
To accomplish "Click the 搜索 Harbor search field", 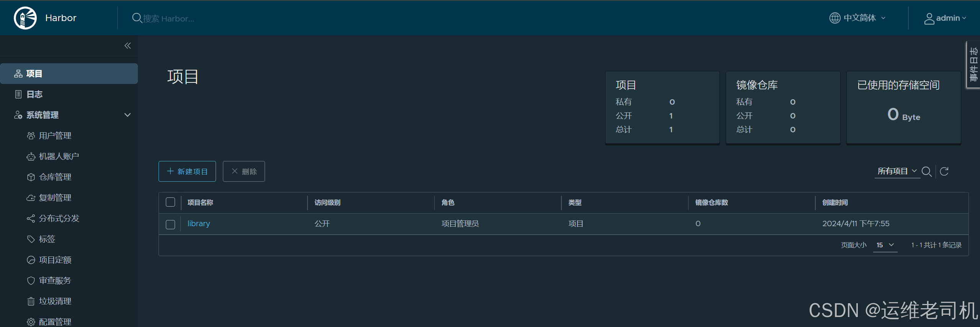I will [x=169, y=18].
